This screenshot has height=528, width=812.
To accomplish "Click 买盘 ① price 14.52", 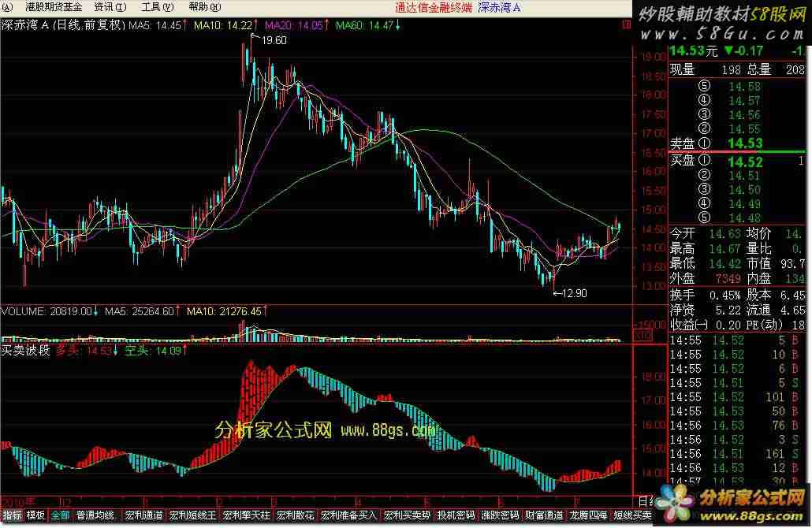I will pos(745,162).
